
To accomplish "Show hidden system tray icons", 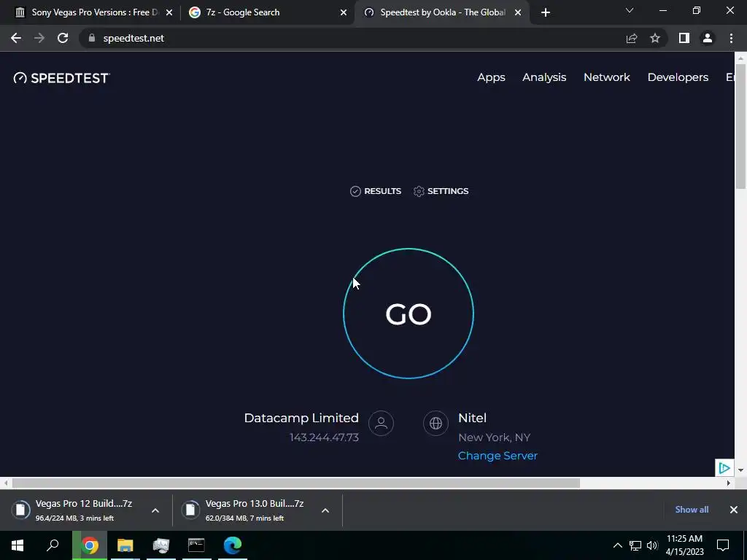I will pos(617,545).
